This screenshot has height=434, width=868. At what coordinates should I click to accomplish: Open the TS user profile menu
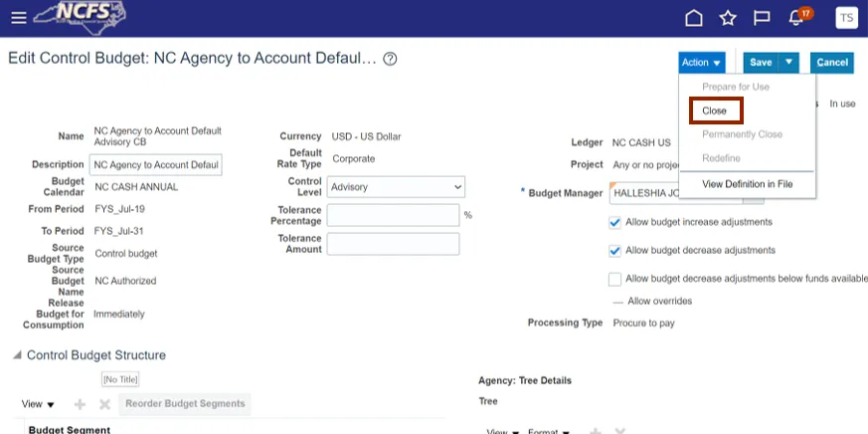click(847, 18)
